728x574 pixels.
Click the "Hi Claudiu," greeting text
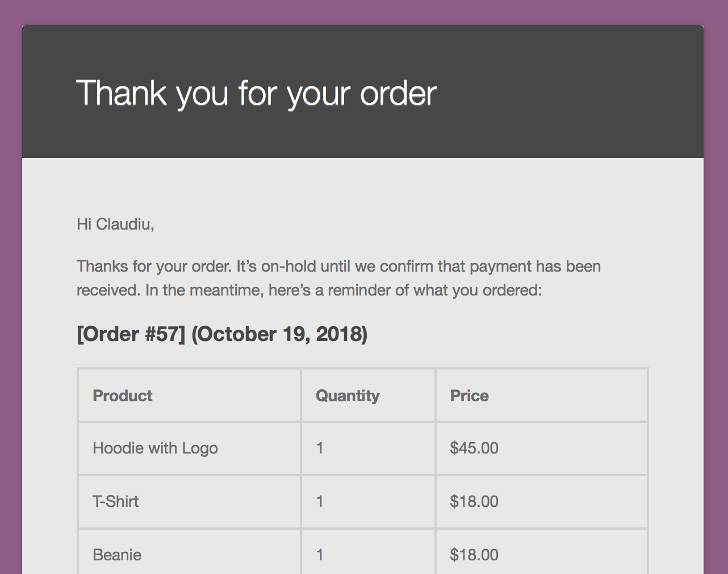coord(115,224)
